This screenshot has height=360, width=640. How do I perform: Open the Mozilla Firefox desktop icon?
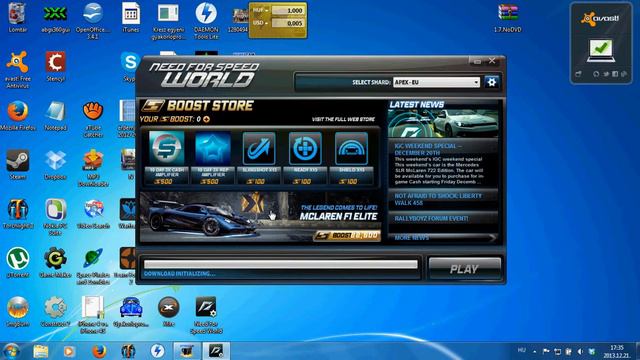click(x=18, y=116)
